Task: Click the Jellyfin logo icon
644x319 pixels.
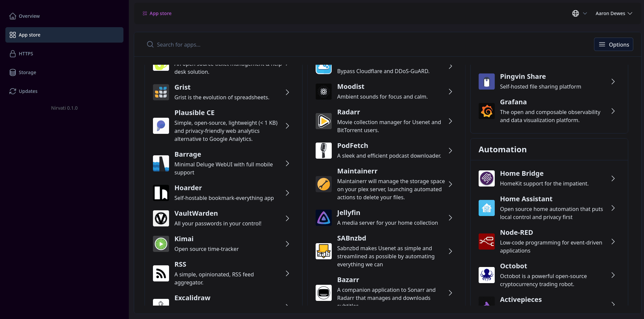Action: click(323, 218)
